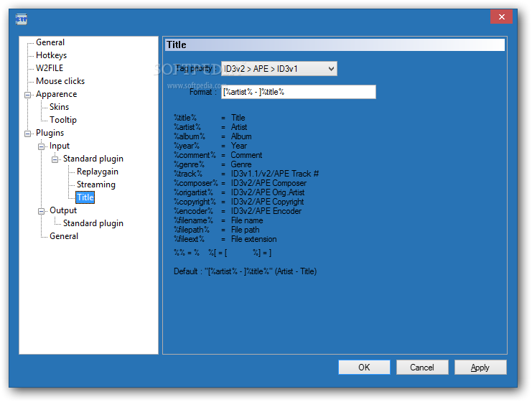Select the W2FILE tree item
Image resolution: width=532 pixels, height=402 pixels.
50,68
